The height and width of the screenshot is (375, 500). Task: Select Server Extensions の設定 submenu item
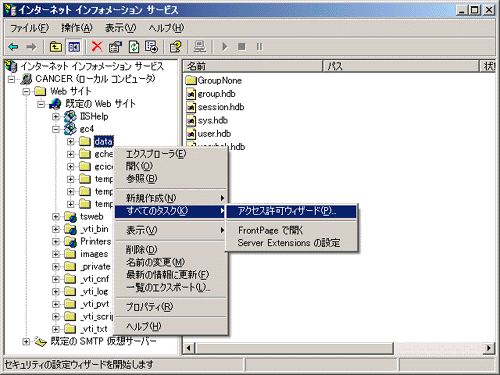[289, 243]
